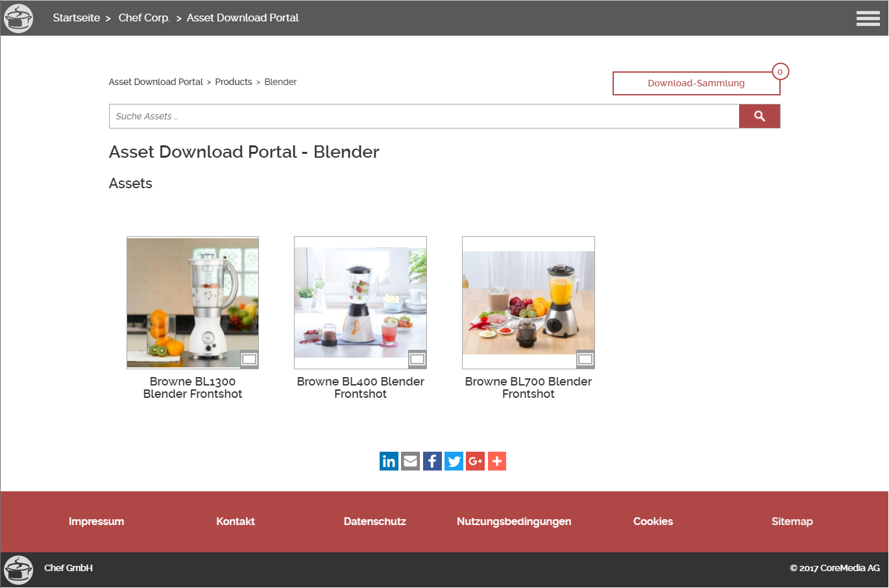
Task: Share the page on LinkedIn
Action: click(389, 461)
